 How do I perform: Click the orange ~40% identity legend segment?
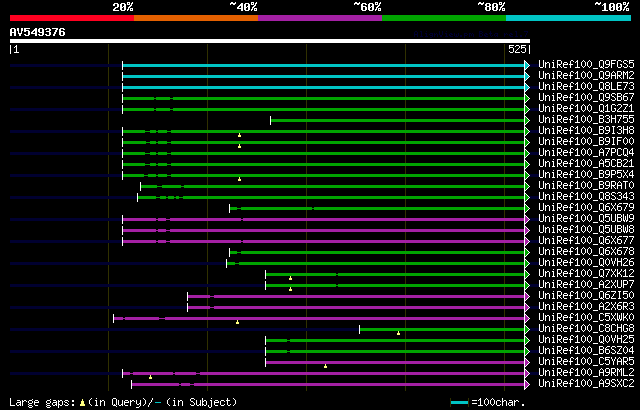click(196, 18)
